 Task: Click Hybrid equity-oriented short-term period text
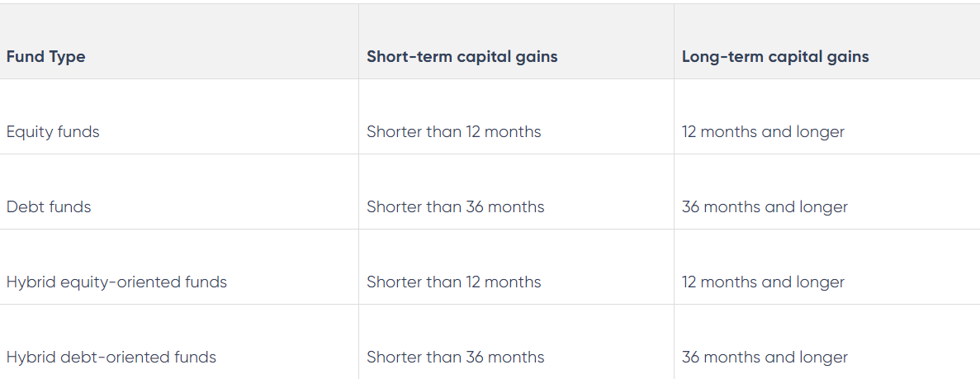[x=454, y=282]
